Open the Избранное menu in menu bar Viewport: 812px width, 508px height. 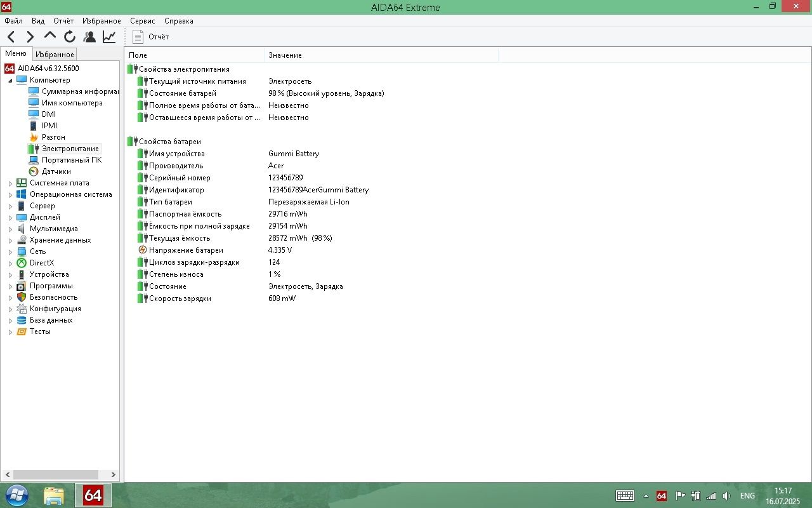(101, 21)
